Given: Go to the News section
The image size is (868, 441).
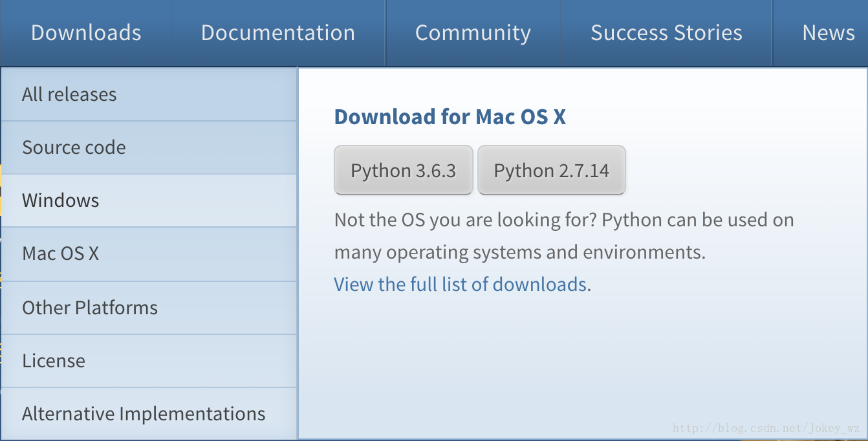Looking at the screenshot, I should (830, 32).
